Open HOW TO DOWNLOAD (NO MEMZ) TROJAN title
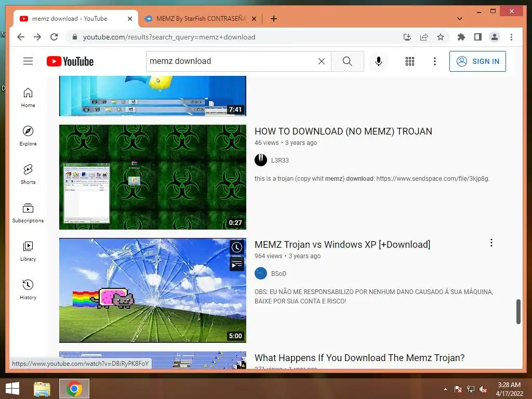The image size is (532, 399). (x=343, y=131)
